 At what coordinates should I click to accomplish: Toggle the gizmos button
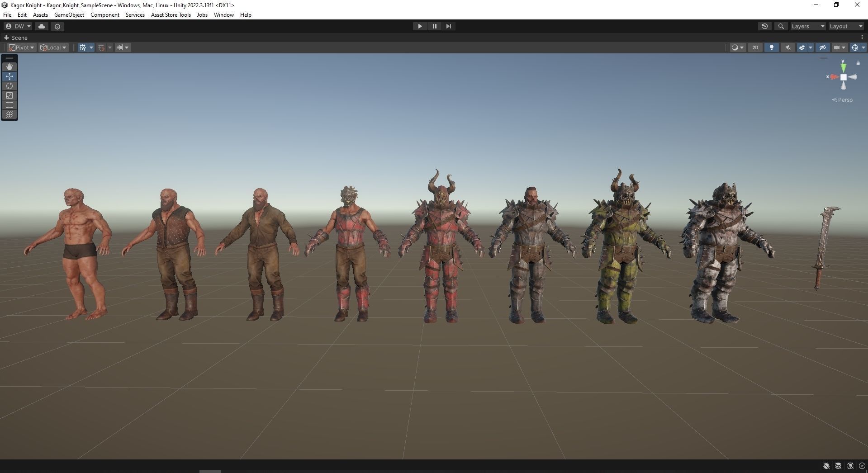854,47
